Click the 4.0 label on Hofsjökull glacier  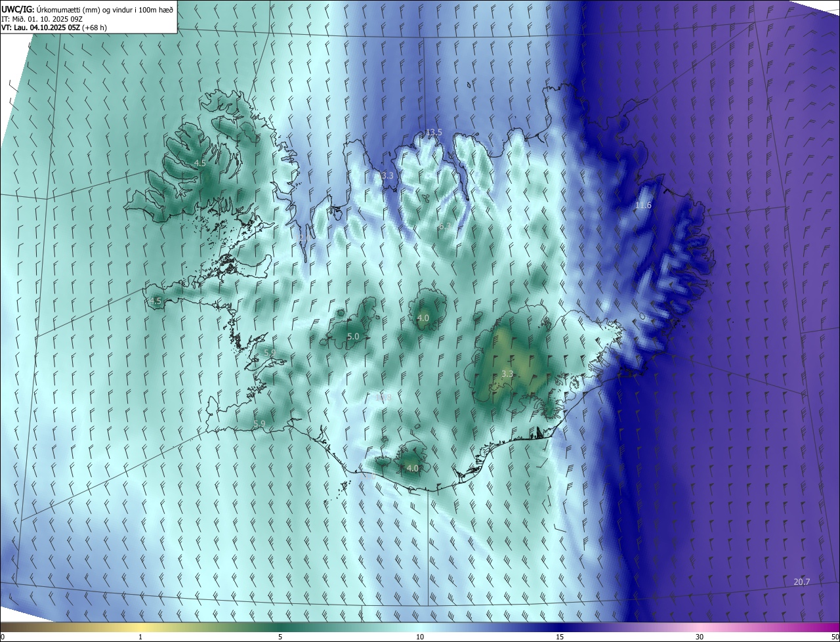(423, 318)
